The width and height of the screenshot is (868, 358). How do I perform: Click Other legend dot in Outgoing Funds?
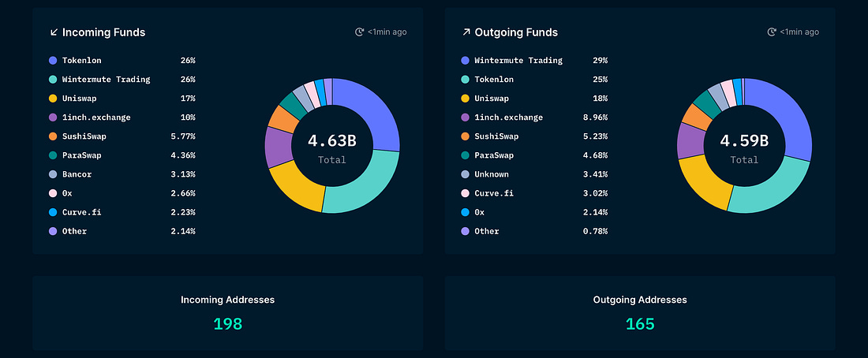(466, 231)
